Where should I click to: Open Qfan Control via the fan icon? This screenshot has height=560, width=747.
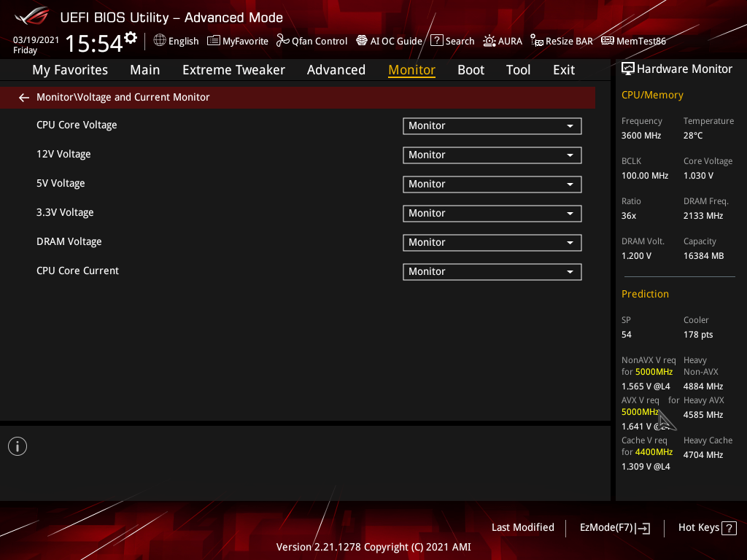click(282, 41)
